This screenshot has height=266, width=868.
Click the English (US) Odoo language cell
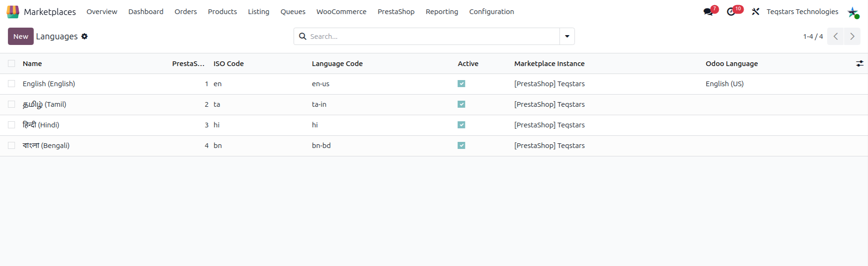coord(724,84)
